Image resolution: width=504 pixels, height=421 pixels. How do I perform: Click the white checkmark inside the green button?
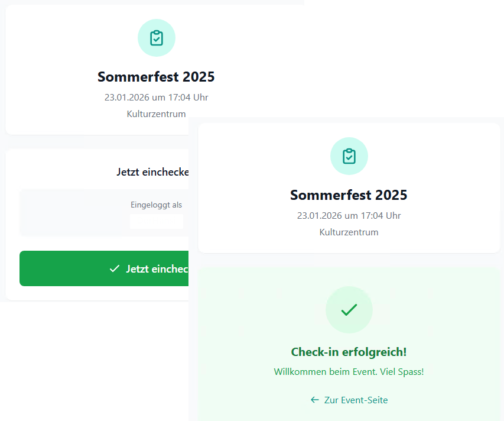point(115,269)
